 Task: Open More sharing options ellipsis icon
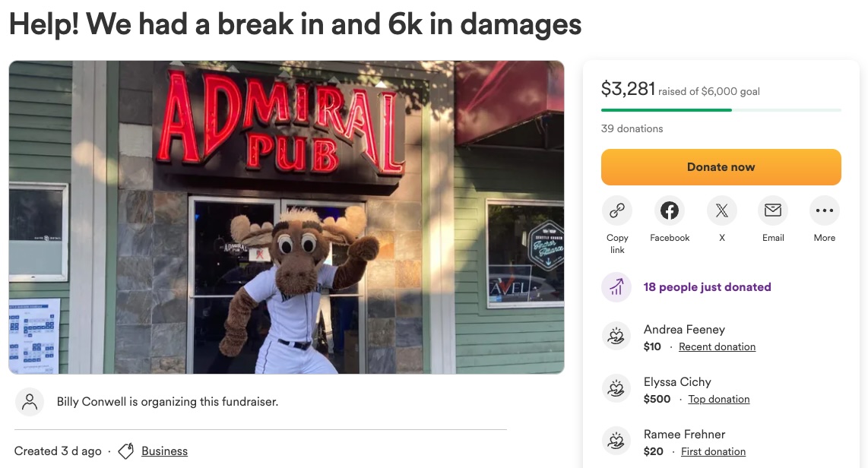824,210
